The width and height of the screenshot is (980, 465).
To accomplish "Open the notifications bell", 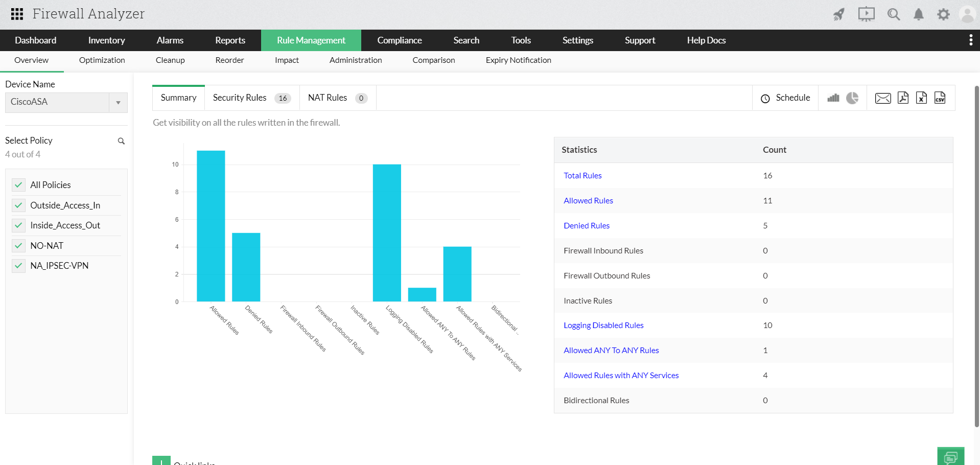I will pos(918,14).
